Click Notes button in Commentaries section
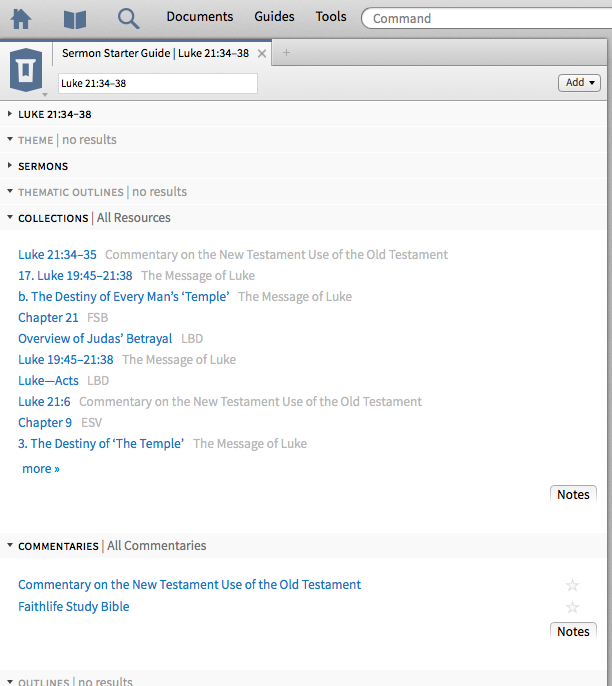 click(x=573, y=631)
